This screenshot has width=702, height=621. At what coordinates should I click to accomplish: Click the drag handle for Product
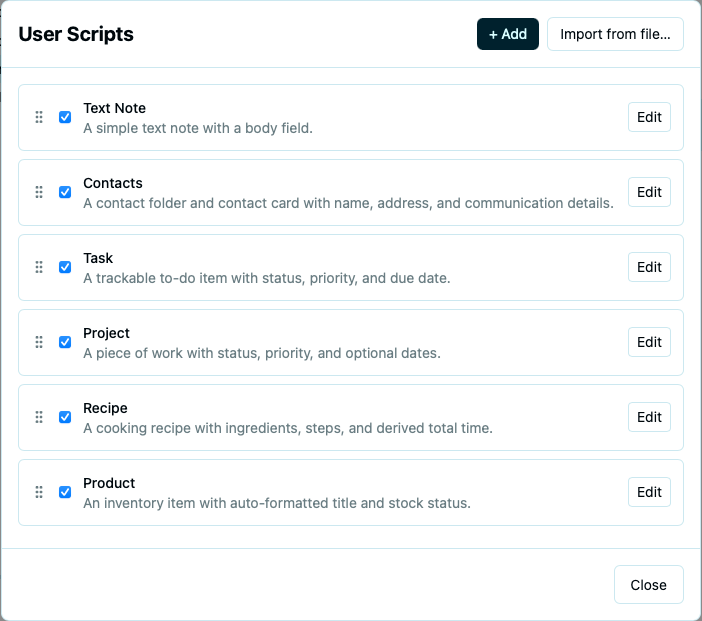coord(39,492)
